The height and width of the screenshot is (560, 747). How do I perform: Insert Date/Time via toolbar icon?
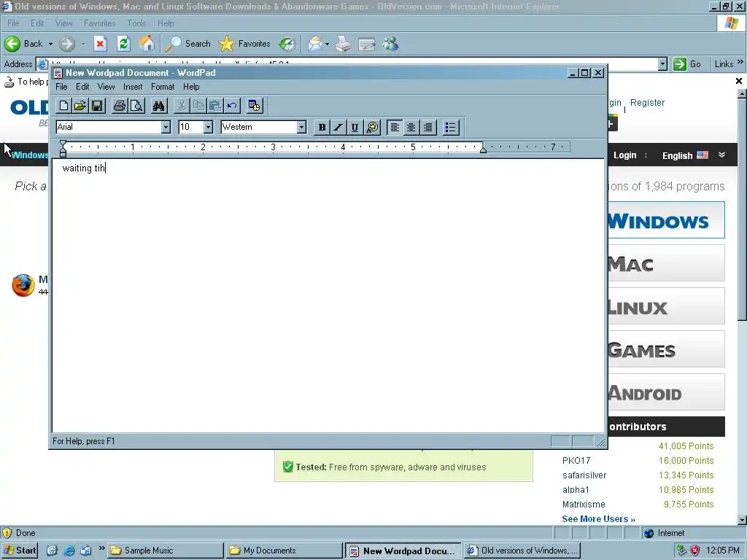point(255,106)
